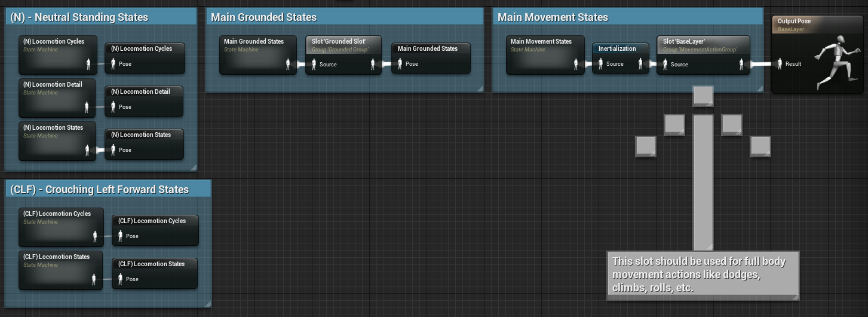Click output pin of (CLF) Locomotion Cycles state machine
Image resolution: width=868 pixels, height=317 pixels.
(x=94, y=236)
